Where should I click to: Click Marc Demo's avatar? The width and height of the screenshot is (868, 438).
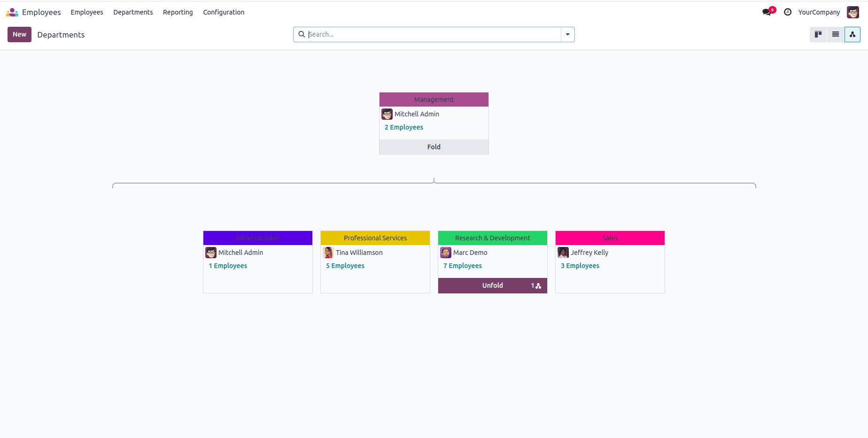[x=446, y=253]
